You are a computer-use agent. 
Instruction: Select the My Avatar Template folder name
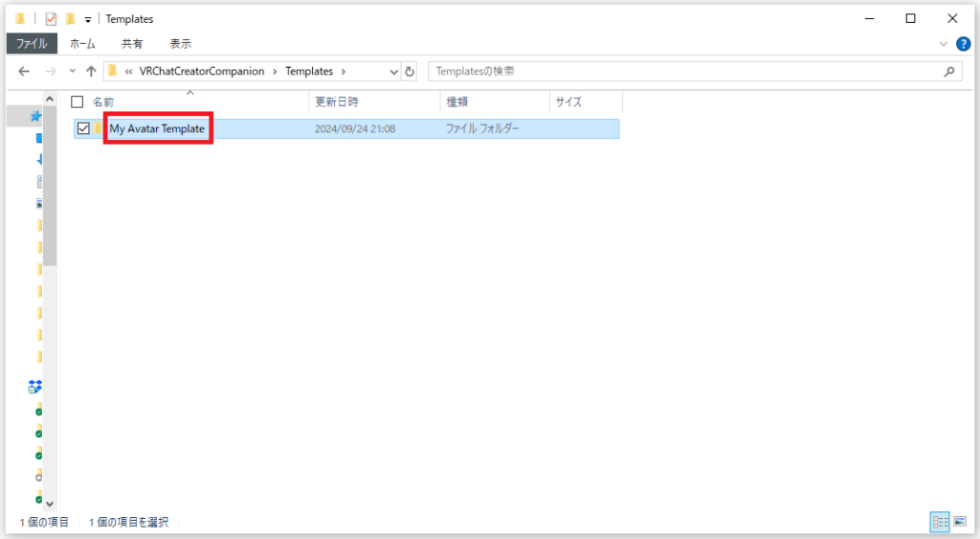click(x=157, y=129)
